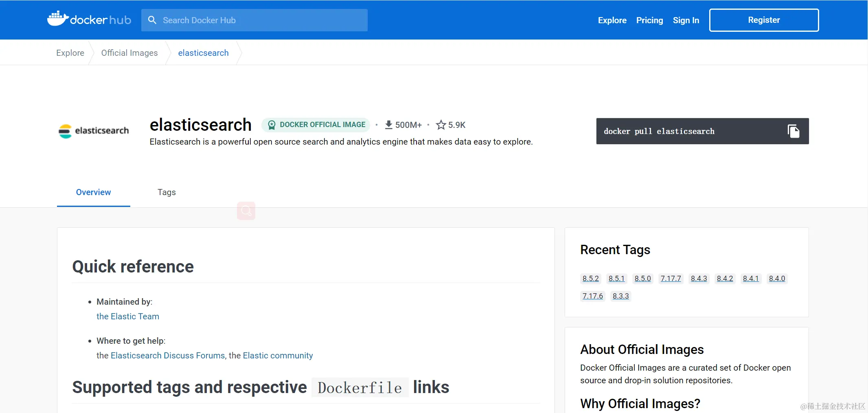Viewport: 868px width, 413px height.
Task: Click the DOCKER OFFICIAL IMAGE badge
Action: [x=316, y=125]
